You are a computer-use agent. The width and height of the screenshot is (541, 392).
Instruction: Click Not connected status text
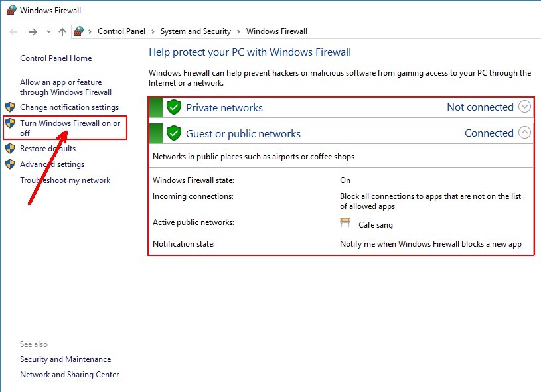coord(481,107)
